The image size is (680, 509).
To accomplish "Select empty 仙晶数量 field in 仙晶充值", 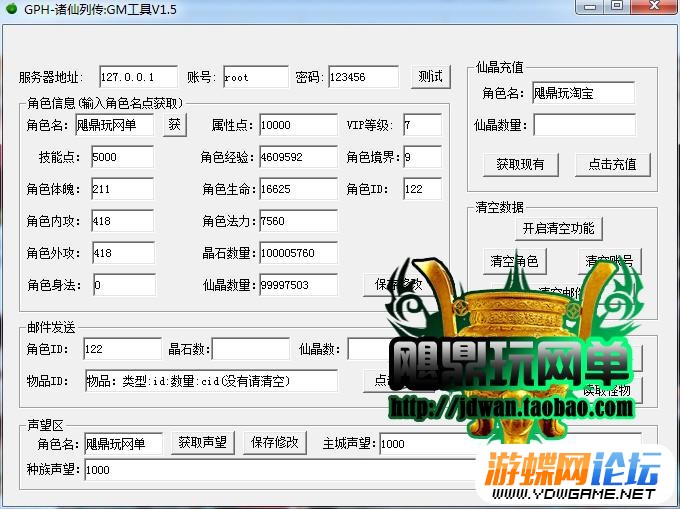I will (x=584, y=125).
